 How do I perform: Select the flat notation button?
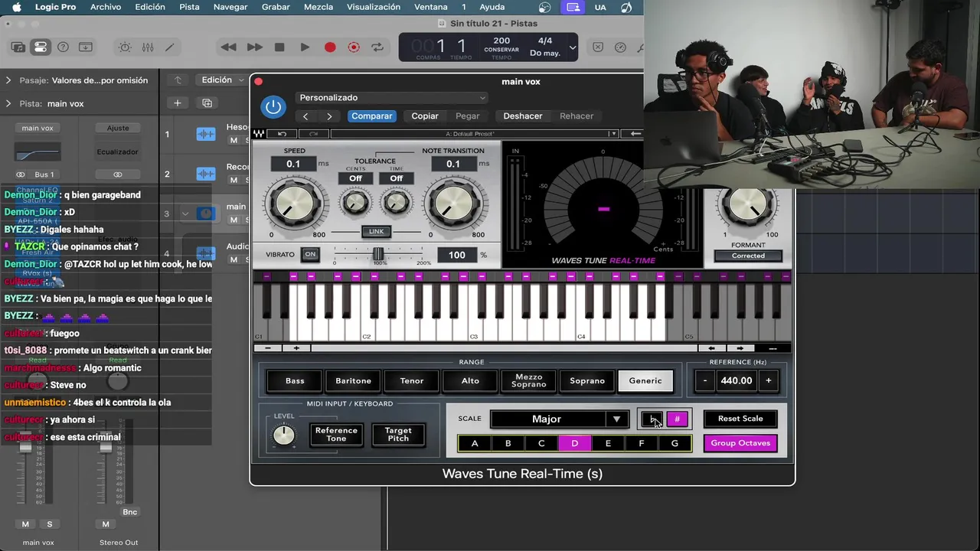652,419
